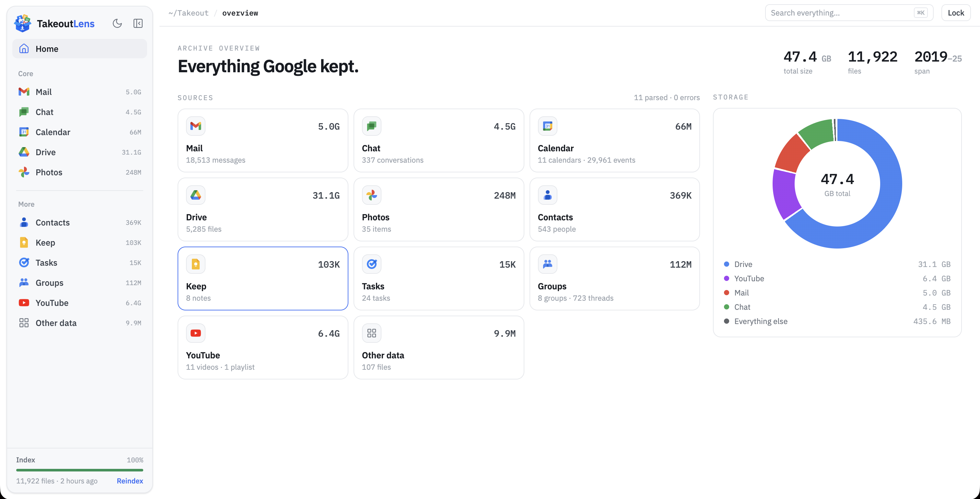The height and width of the screenshot is (499, 980).
Task: Click the YouTube icon on YouTube card
Action: pos(195,333)
